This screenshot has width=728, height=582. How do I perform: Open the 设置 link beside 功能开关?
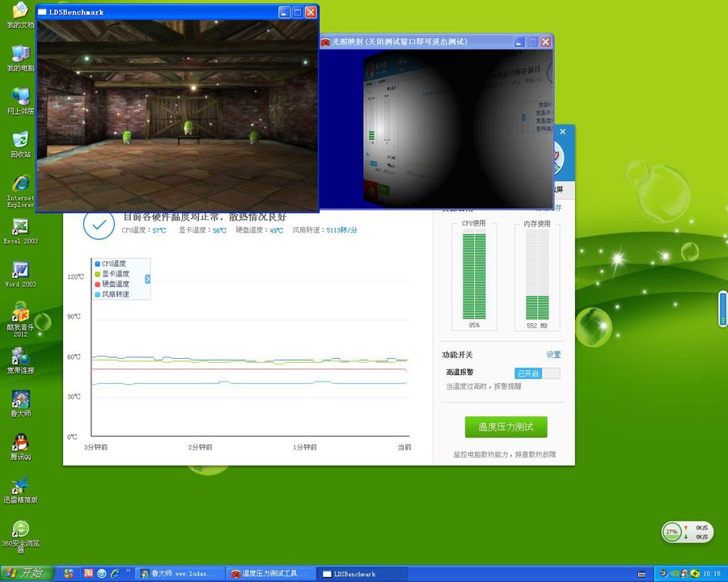[553, 355]
